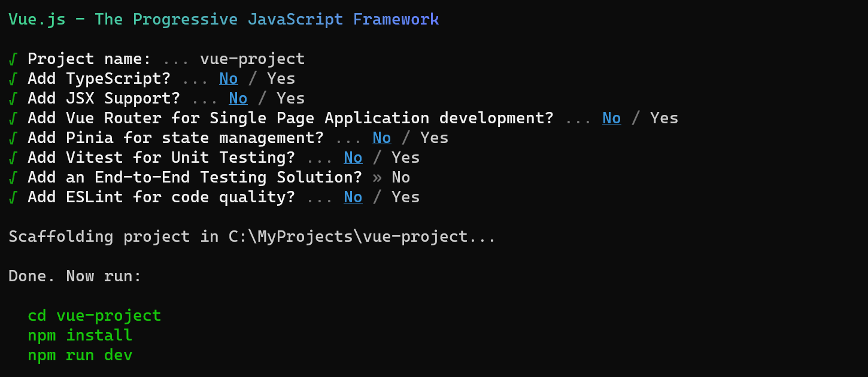Click the cd vue-project command
868x377 pixels.
[94, 315]
